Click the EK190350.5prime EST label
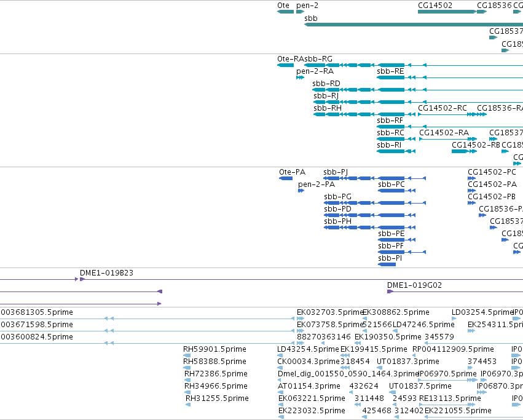Screen dimensions: 523x420 pyautogui.click(x=388, y=337)
